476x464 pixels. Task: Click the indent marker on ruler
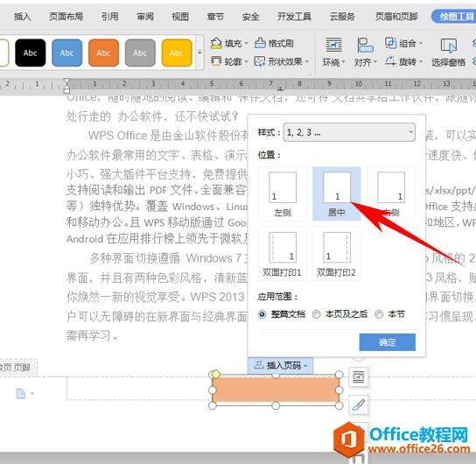point(66,85)
